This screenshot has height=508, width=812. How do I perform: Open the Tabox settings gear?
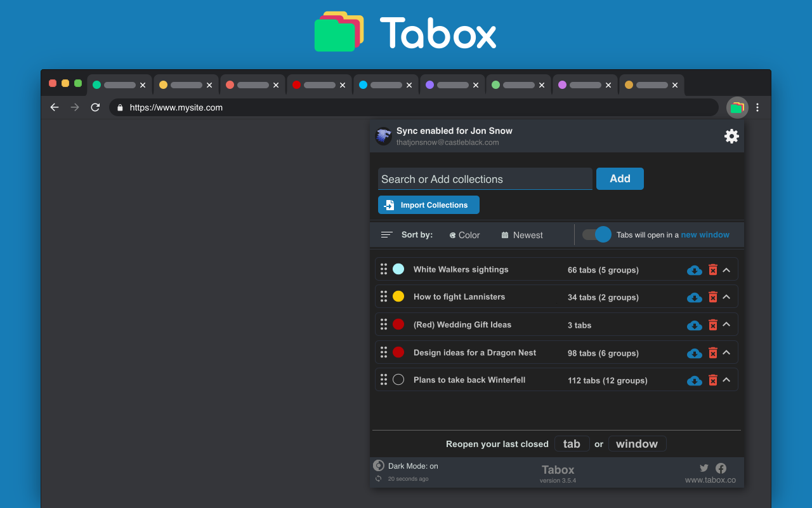[x=731, y=136]
